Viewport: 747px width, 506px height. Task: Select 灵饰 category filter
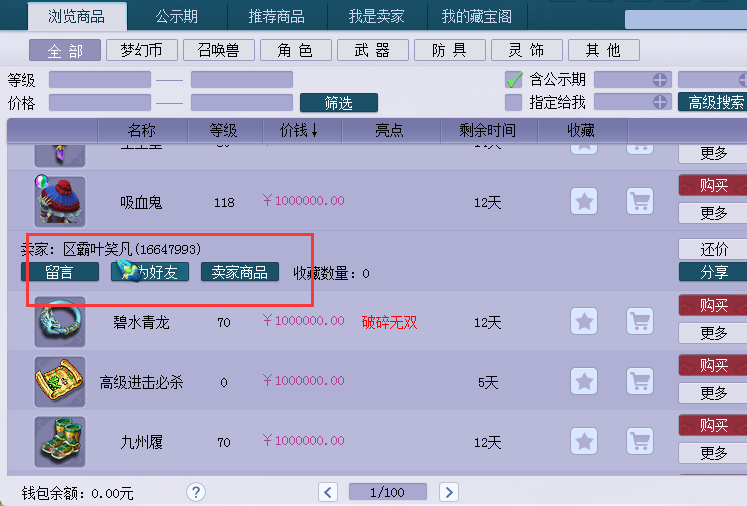[527, 50]
